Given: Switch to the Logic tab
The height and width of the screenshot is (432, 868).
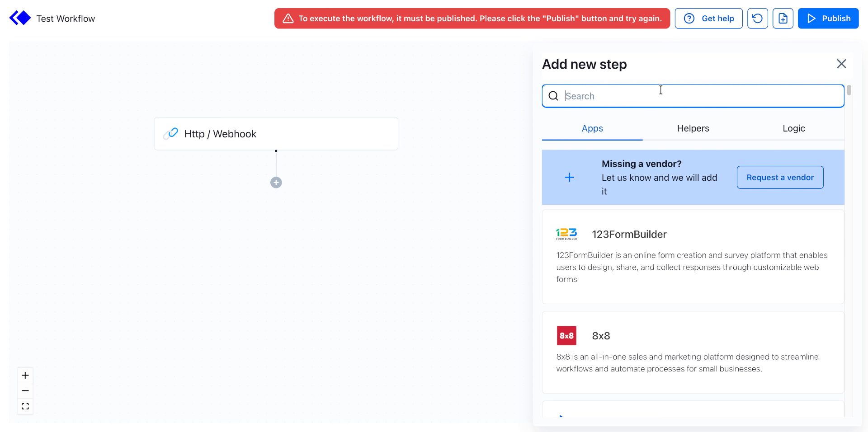Looking at the screenshot, I should [793, 128].
